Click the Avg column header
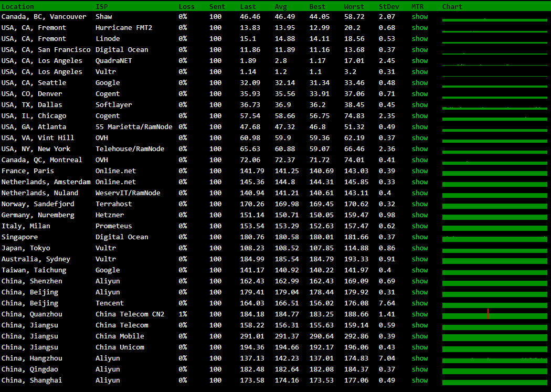 [x=281, y=7]
